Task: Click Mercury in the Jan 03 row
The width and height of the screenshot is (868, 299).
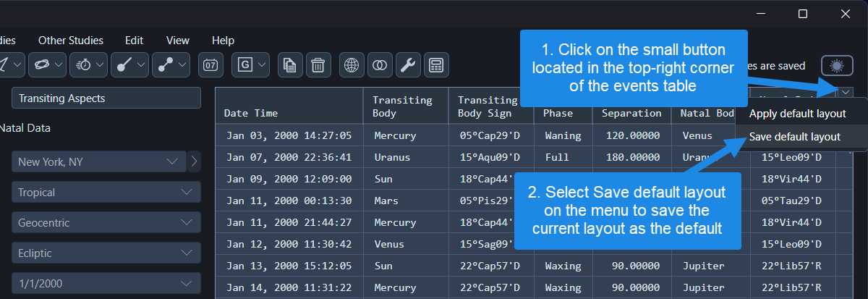Action: [x=406, y=135]
